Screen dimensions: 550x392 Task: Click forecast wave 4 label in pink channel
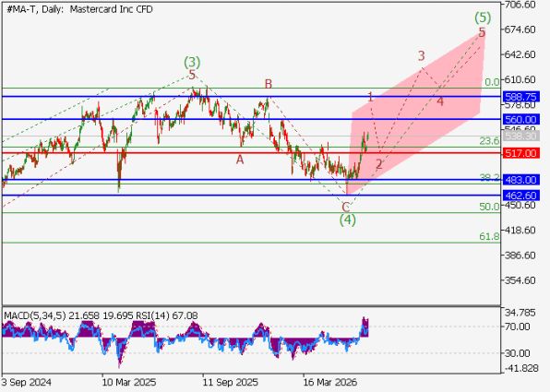coord(440,101)
